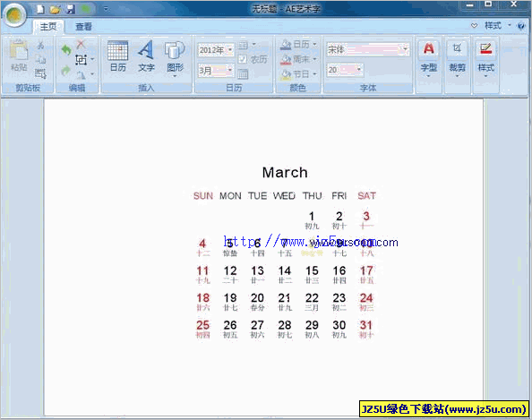Insert text with the 文字 button
532x420 pixels.
pyautogui.click(x=146, y=56)
